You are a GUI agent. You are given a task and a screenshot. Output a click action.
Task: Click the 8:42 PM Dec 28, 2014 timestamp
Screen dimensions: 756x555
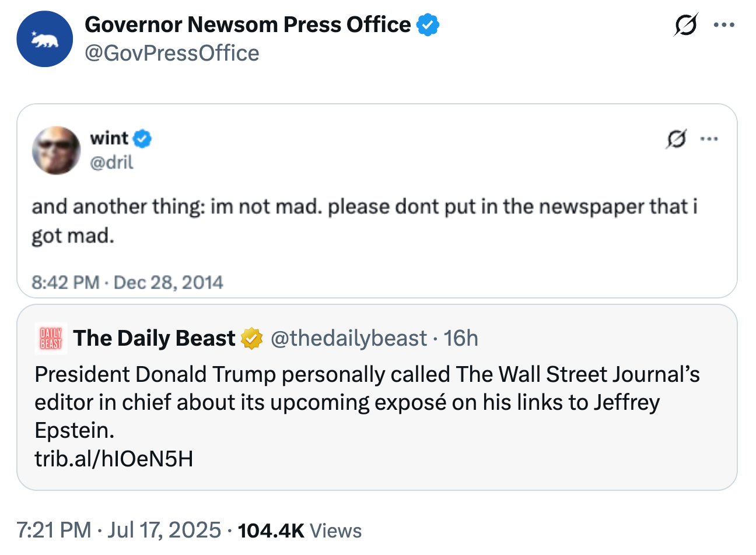tap(127, 283)
